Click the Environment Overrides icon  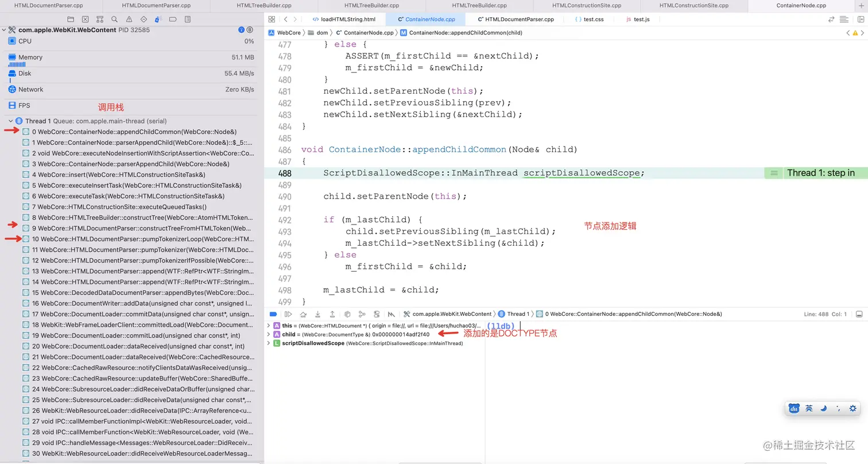(377, 314)
